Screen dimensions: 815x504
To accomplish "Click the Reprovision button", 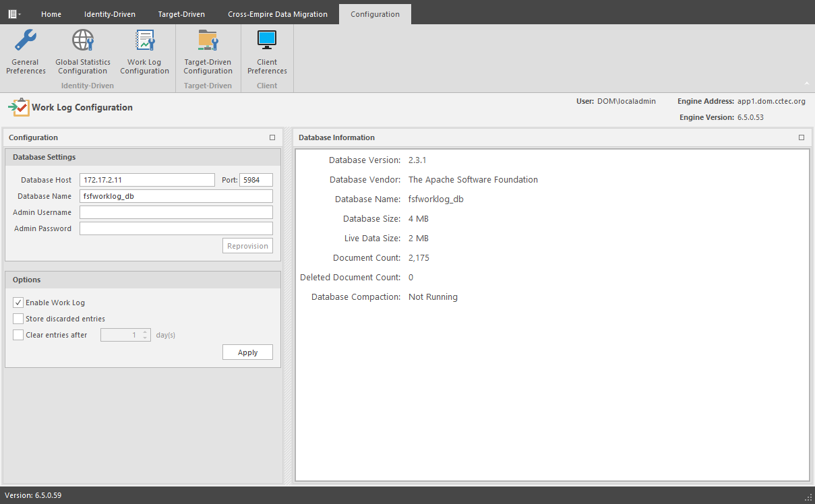I will pyautogui.click(x=247, y=245).
